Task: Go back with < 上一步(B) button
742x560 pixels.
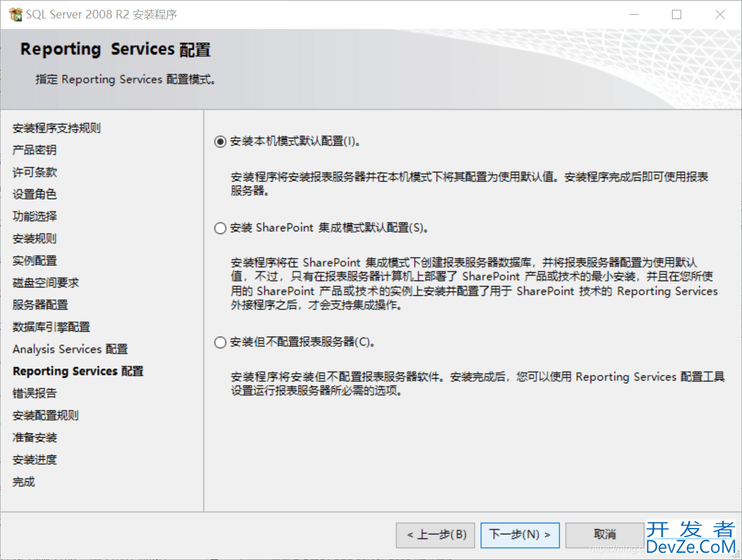Action: click(x=435, y=535)
